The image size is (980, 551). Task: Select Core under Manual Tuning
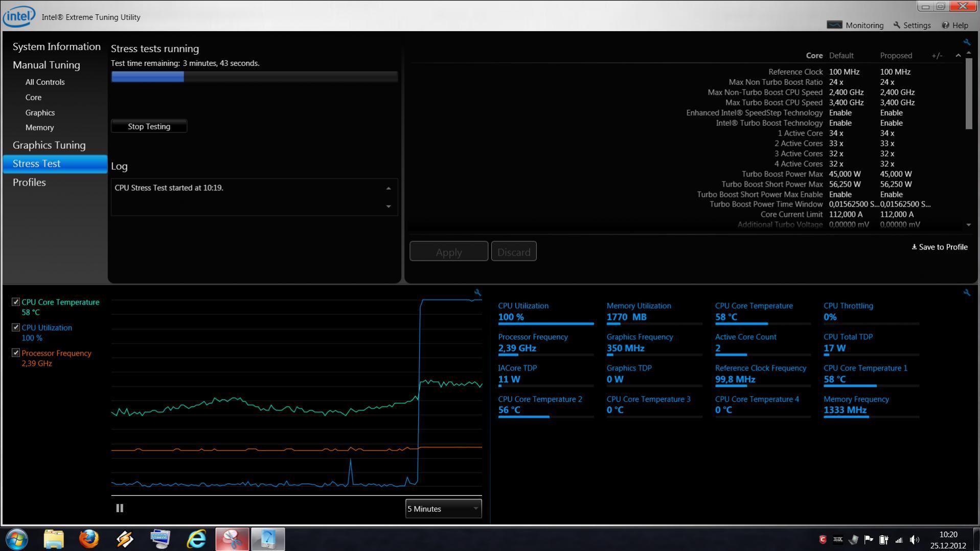pyautogui.click(x=34, y=97)
